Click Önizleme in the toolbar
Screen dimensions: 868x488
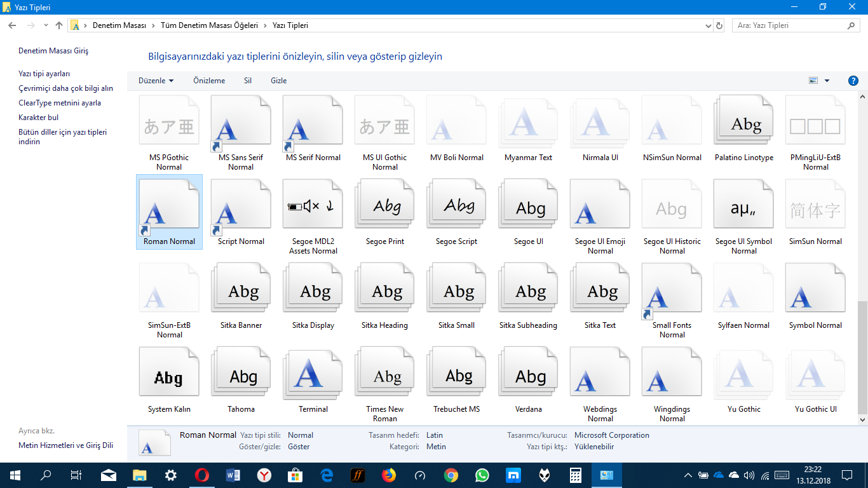pyautogui.click(x=209, y=81)
